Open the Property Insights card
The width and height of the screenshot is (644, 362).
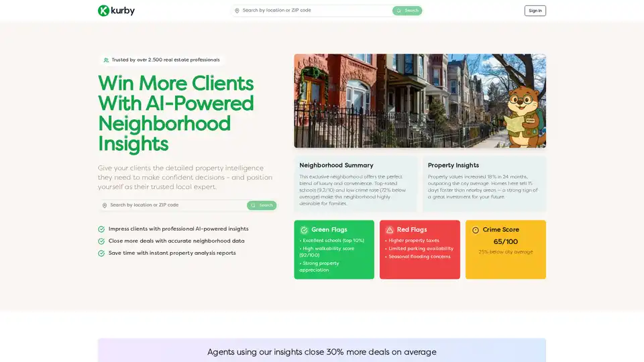click(x=484, y=184)
